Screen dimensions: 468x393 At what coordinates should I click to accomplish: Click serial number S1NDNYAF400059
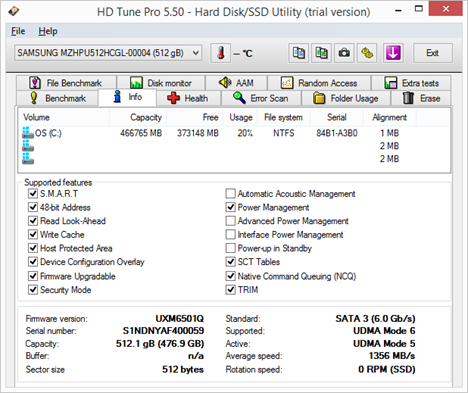click(x=163, y=331)
